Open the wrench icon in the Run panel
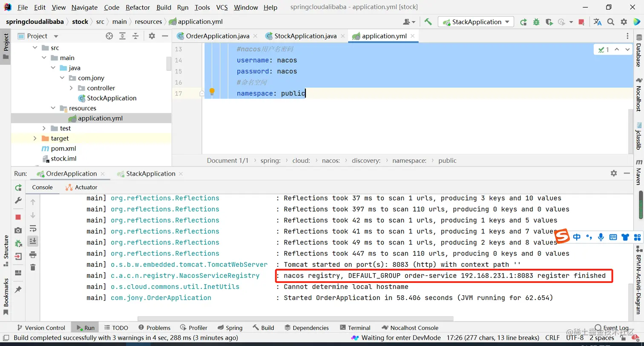Image resolution: width=644 pixels, height=346 pixels. tap(18, 200)
